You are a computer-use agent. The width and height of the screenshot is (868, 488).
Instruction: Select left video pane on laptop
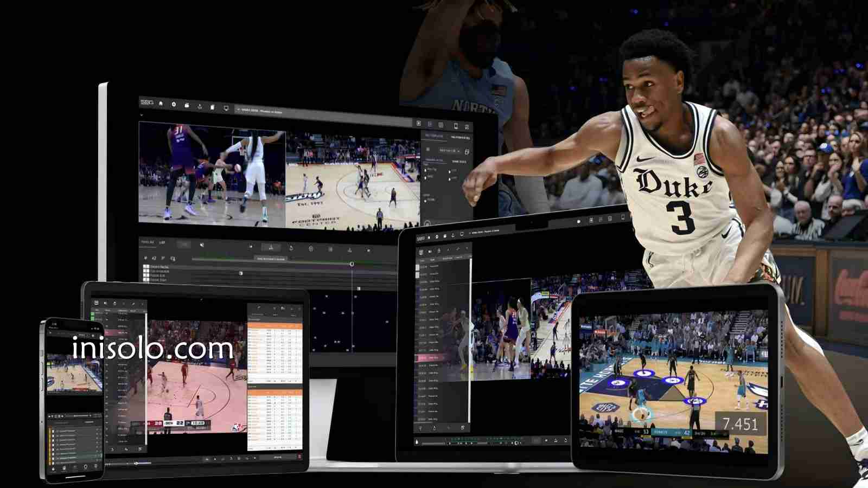point(501,329)
